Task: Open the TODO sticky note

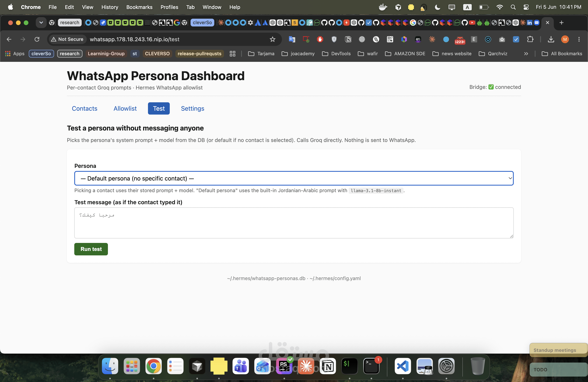Action: click(558, 369)
